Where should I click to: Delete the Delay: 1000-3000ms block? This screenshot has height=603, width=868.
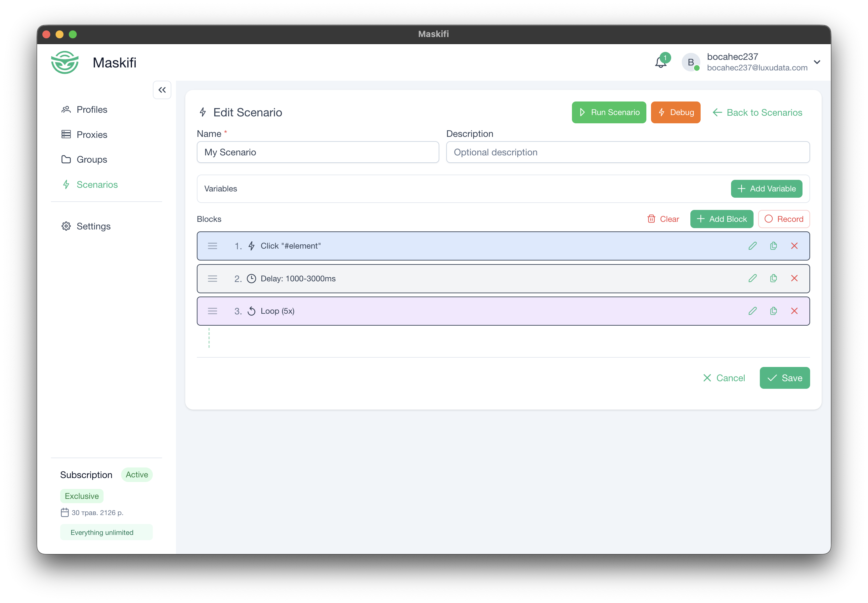794,278
